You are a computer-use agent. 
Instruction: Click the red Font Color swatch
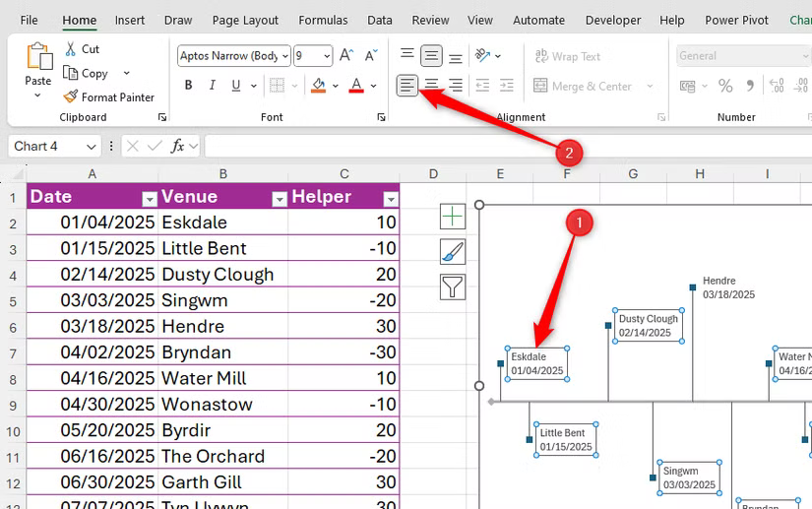[x=356, y=86]
